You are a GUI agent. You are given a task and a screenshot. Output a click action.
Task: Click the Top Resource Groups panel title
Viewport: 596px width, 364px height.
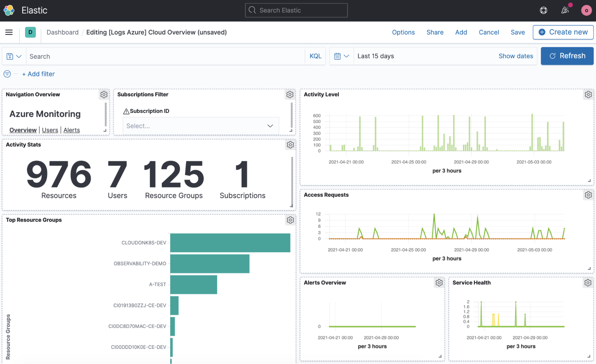(34, 220)
